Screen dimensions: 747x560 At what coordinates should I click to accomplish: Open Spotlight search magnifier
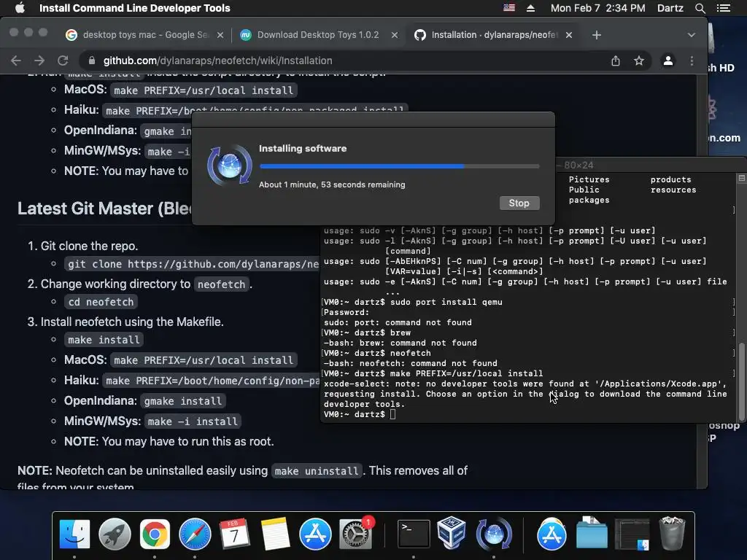click(700, 8)
